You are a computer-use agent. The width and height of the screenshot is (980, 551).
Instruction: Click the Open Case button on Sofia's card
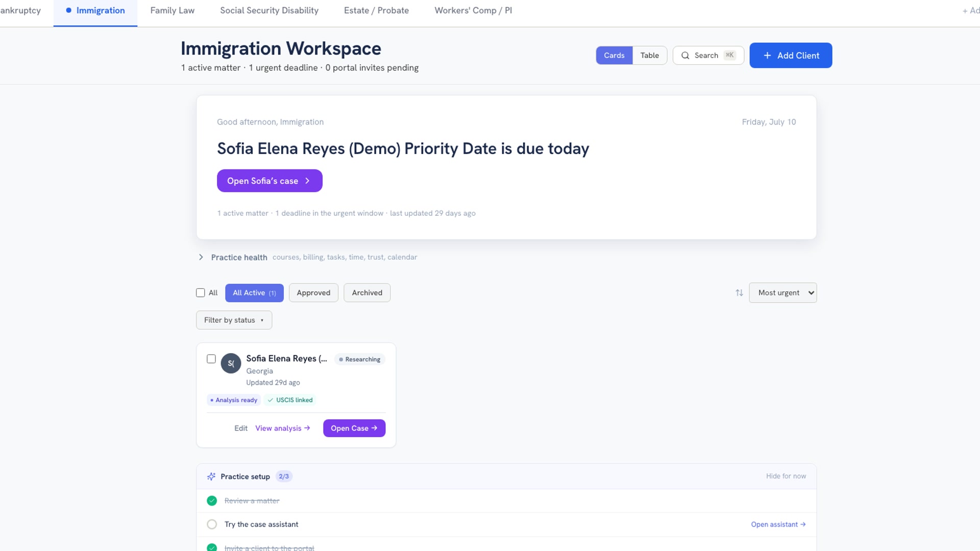(x=354, y=428)
